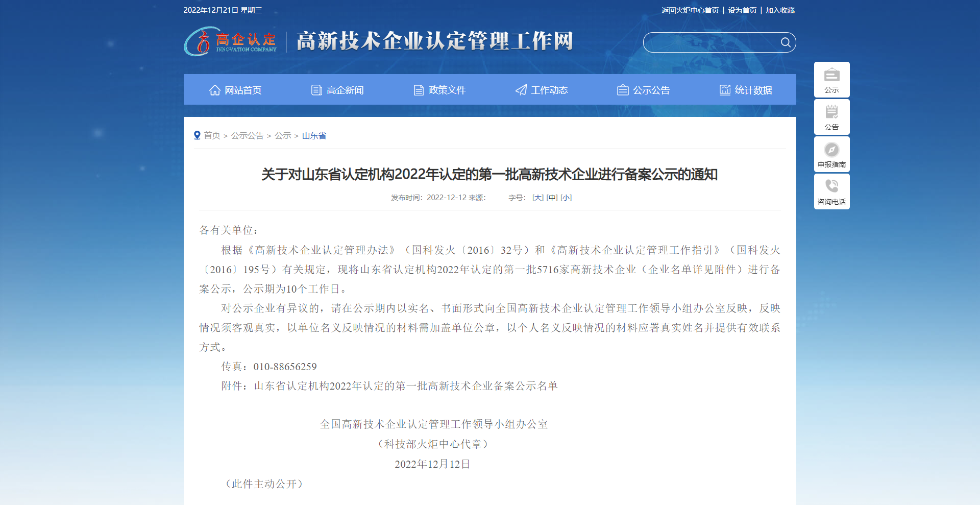
Task: Click the 统计数据 chart icon
Action: [725, 89]
